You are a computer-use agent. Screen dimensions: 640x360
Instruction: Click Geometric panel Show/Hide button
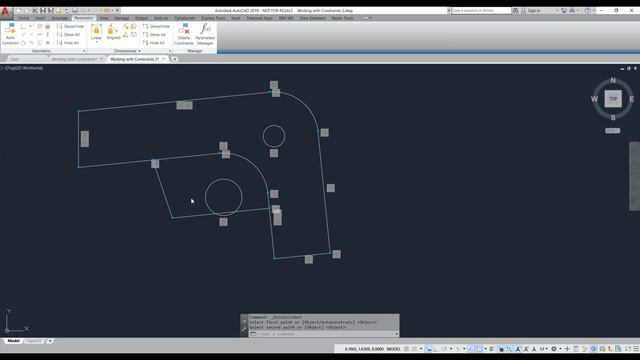[70, 26]
